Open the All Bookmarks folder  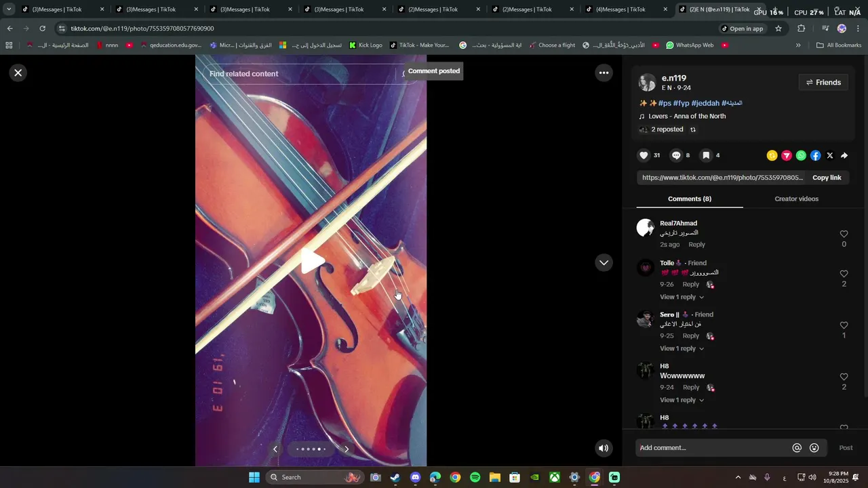tap(839, 45)
